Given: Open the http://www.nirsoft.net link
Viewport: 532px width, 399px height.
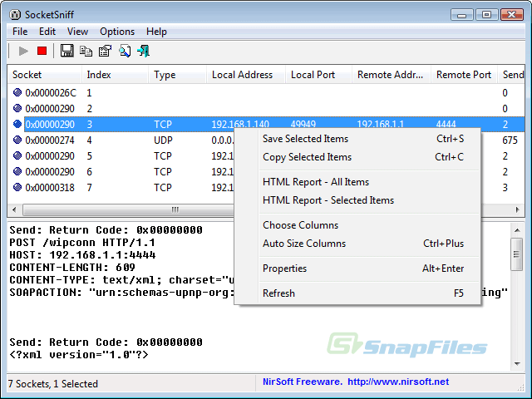Looking at the screenshot, I should (x=398, y=382).
